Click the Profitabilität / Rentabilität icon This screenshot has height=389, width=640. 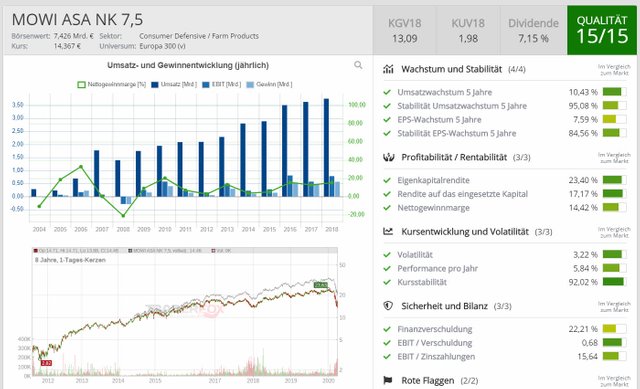[x=388, y=157]
